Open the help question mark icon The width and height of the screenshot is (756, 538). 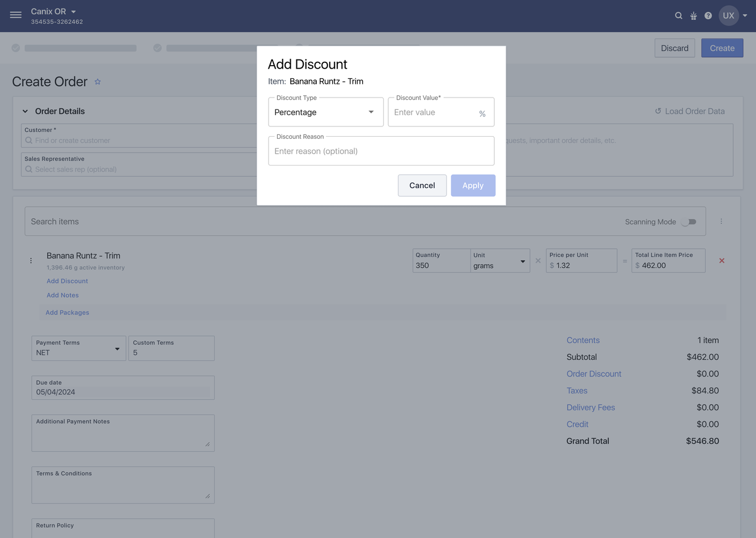tap(708, 16)
